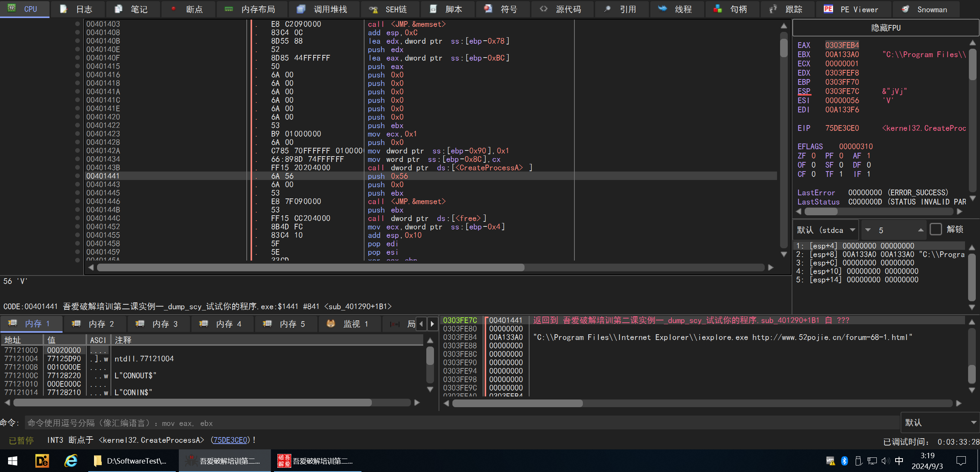Click the 句柄 handles tab icon
The width and height of the screenshot is (980, 472).
[718, 9]
